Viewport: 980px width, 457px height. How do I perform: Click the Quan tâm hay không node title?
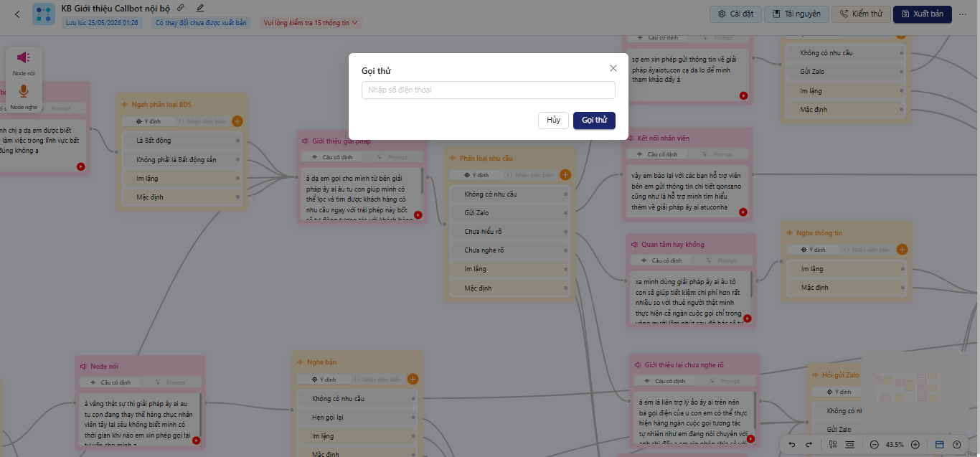[673, 244]
